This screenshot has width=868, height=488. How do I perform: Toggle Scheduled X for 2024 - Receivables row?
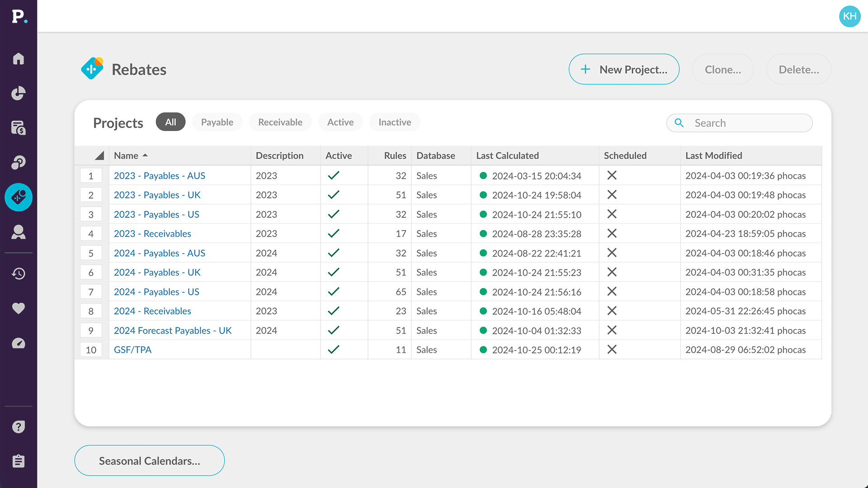coord(612,311)
